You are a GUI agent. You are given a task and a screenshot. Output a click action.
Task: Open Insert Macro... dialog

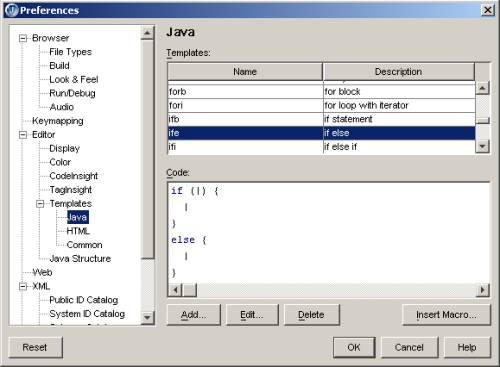click(446, 315)
